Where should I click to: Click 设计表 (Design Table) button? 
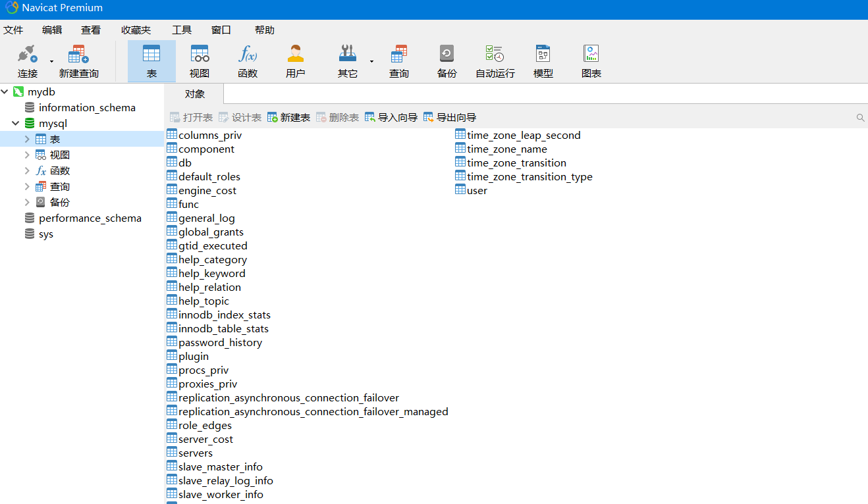pyautogui.click(x=240, y=117)
